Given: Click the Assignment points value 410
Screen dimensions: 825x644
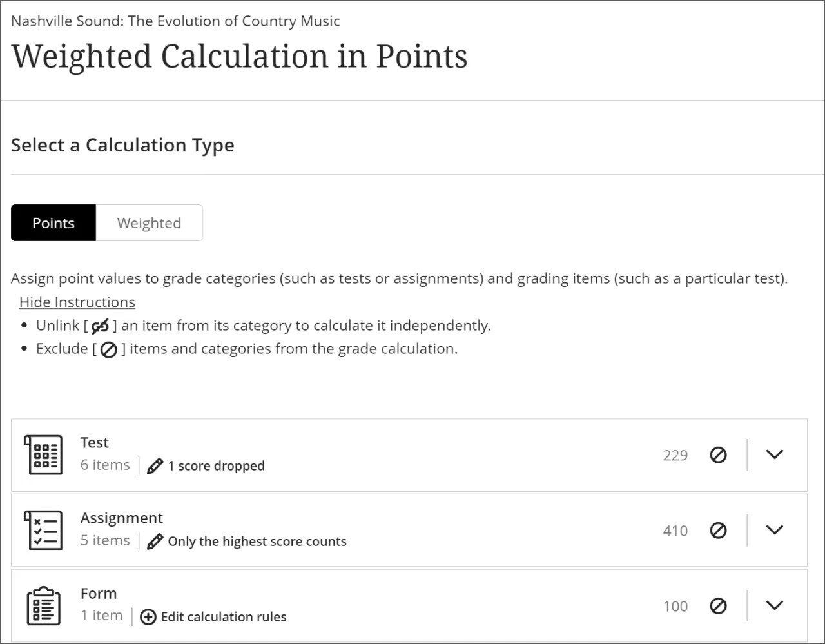Looking at the screenshot, I should (675, 530).
